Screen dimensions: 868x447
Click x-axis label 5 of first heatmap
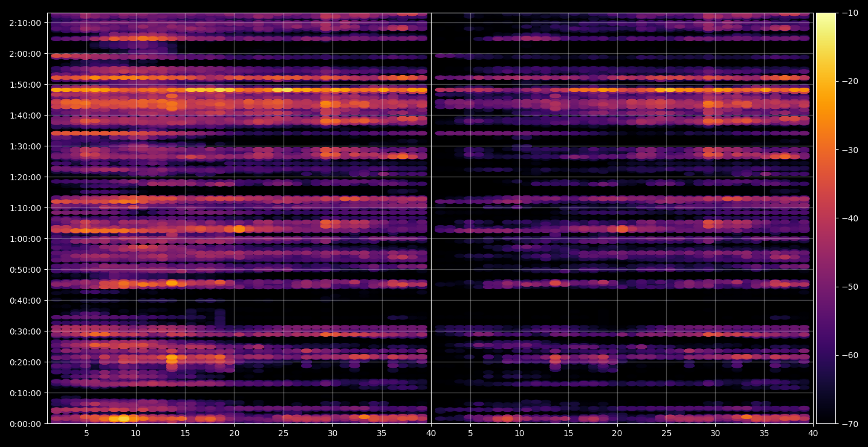pos(86,433)
